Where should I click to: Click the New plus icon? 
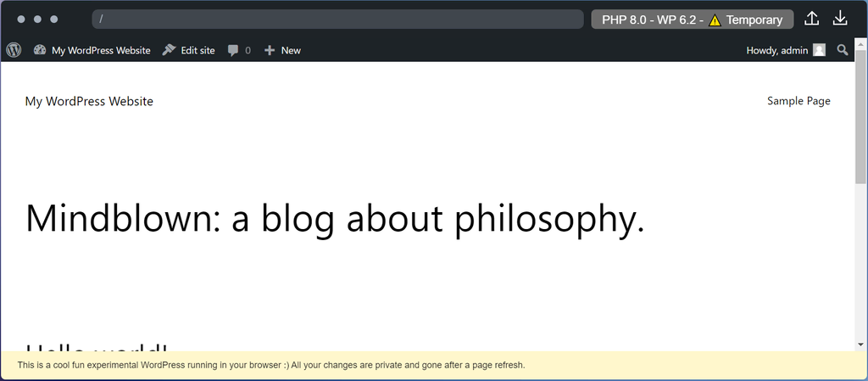(x=270, y=51)
